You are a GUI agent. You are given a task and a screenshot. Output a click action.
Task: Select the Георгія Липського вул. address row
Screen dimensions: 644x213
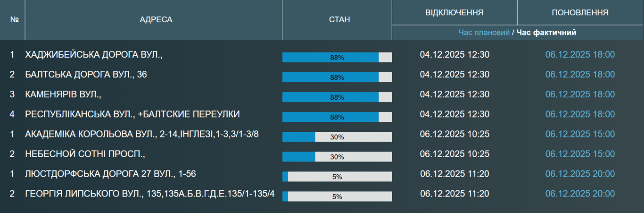pos(149,194)
